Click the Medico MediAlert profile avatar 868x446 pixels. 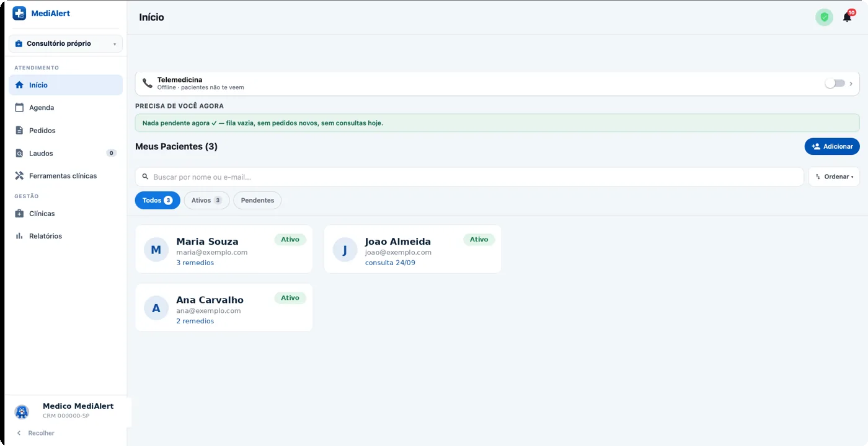22,412
